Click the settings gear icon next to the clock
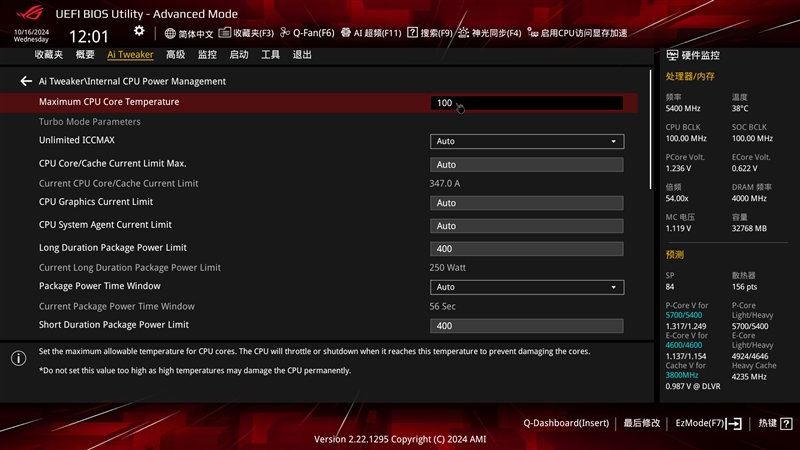This screenshot has height=450, width=800. click(139, 31)
